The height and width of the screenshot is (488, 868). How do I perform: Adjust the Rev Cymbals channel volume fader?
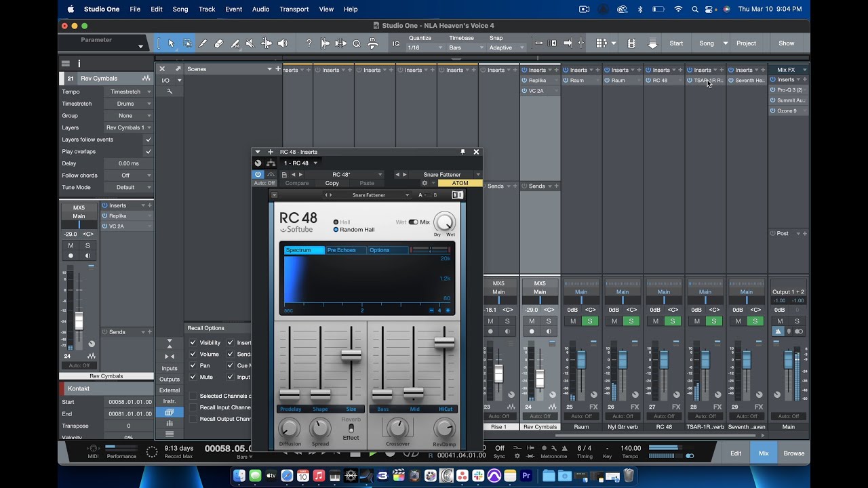540,379
